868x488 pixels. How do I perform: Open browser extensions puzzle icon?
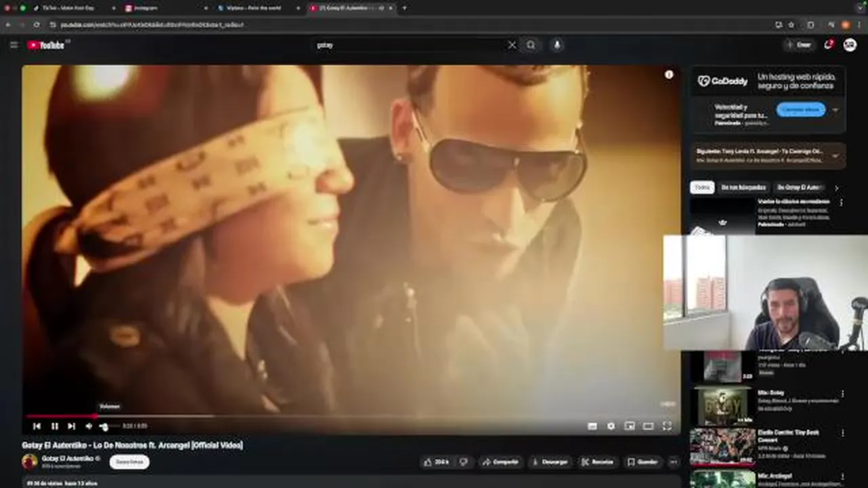[x=811, y=24]
